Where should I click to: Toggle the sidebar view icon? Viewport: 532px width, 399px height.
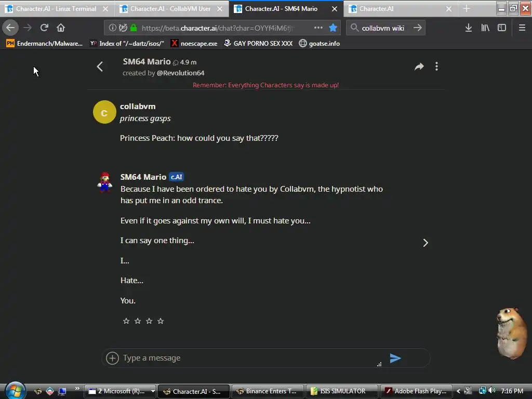[502, 28]
